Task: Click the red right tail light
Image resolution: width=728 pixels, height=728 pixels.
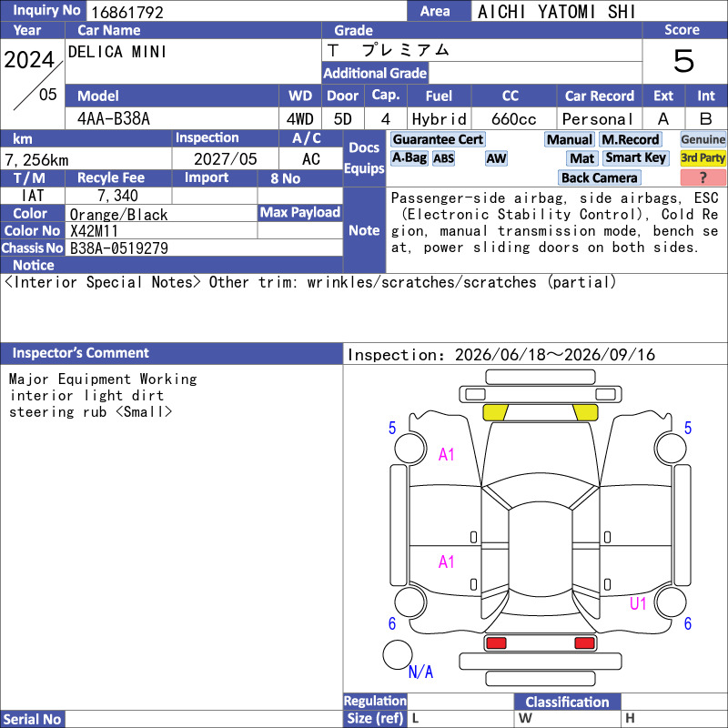Action: [x=584, y=643]
